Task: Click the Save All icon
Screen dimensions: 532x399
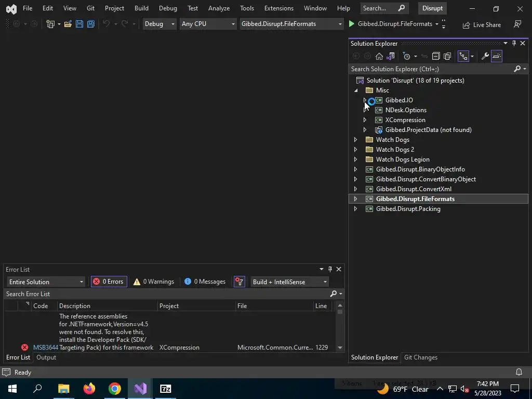Action: [90, 24]
